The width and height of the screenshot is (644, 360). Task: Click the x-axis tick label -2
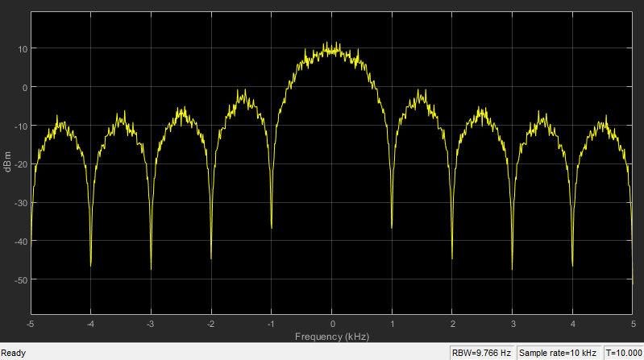[x=210, y=325]
